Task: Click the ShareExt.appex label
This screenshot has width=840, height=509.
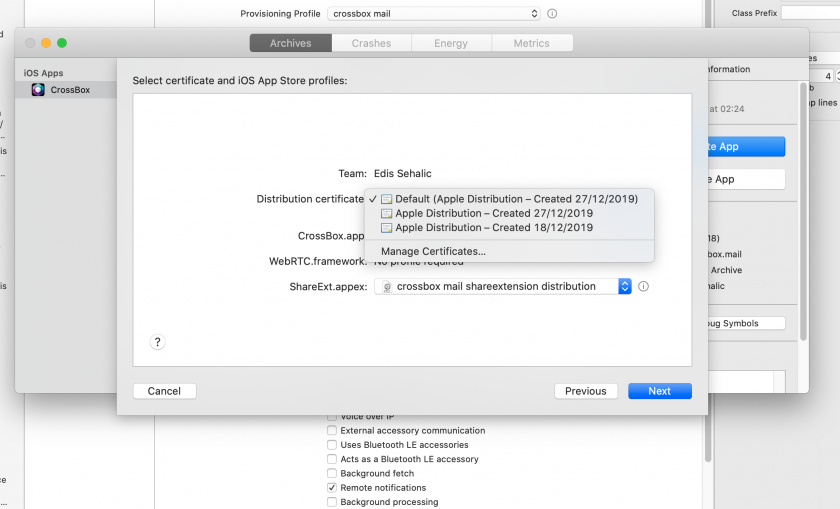Action: coord(328,287)
